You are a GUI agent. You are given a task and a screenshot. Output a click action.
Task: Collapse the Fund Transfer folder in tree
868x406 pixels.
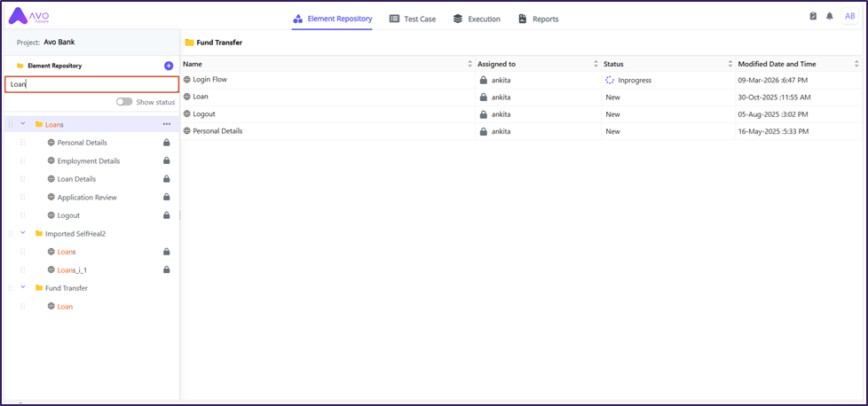[23, 287]
